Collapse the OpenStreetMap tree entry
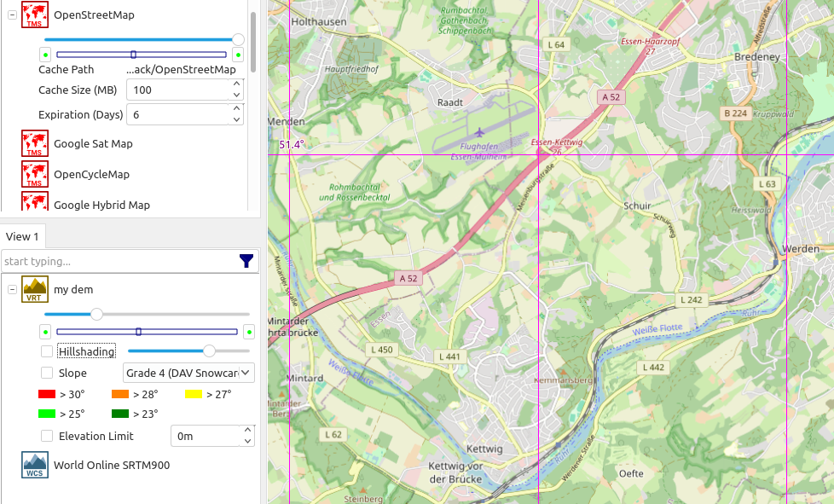This screenshot has height=504, width=834. click(12, 14)
